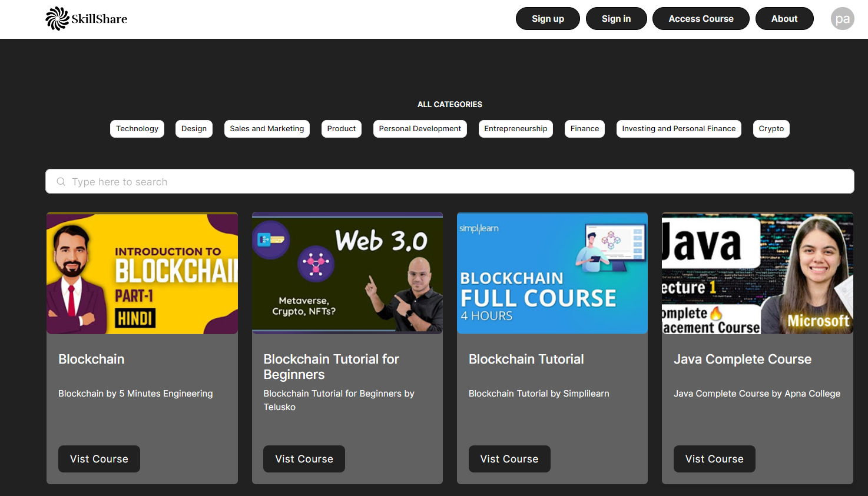This screenshot has height=496, width=868.
Task: Visit the Simplilearn Blockchain Tutorial course
Action: click(x=509, y=459)
